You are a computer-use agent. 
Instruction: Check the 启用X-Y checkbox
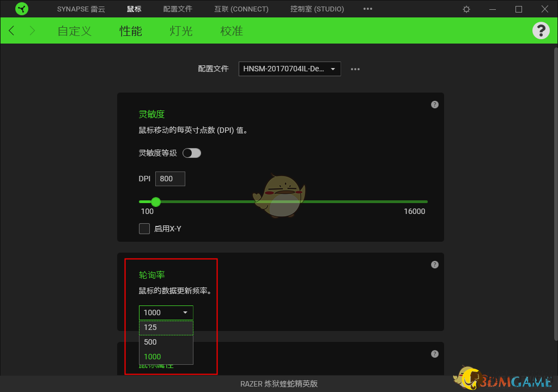pos(144,229)
